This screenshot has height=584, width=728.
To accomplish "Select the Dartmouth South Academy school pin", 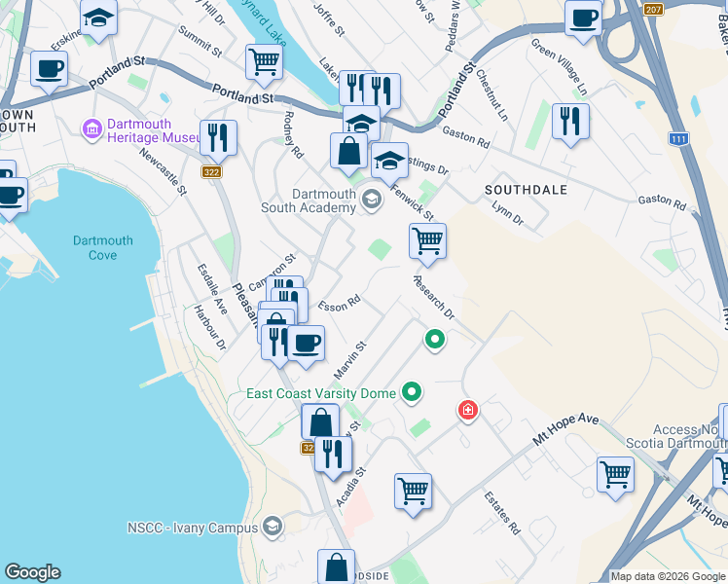I will pyautogui.click(x=372, y=201).
